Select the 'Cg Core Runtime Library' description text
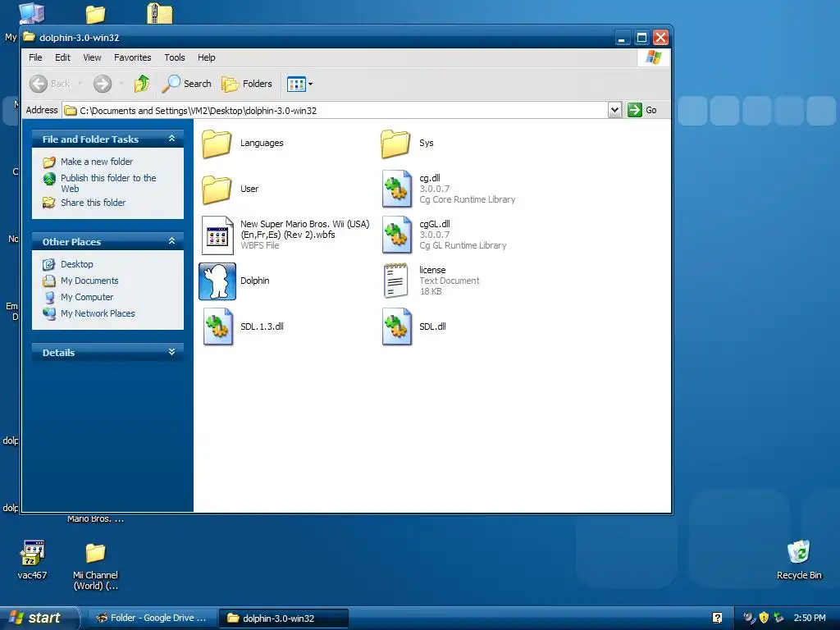The width and height of the screenshot is (840, 630). (x=467, y=199)
